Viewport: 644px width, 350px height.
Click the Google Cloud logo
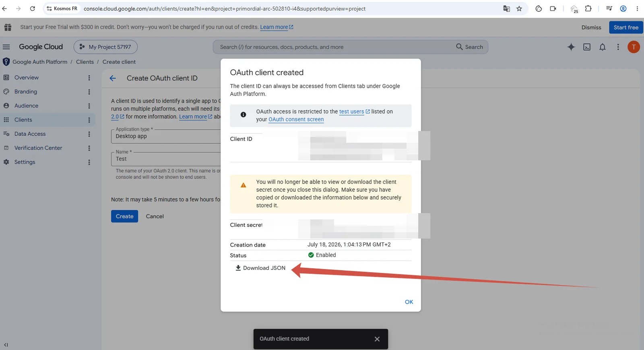[x=41, y=47]
